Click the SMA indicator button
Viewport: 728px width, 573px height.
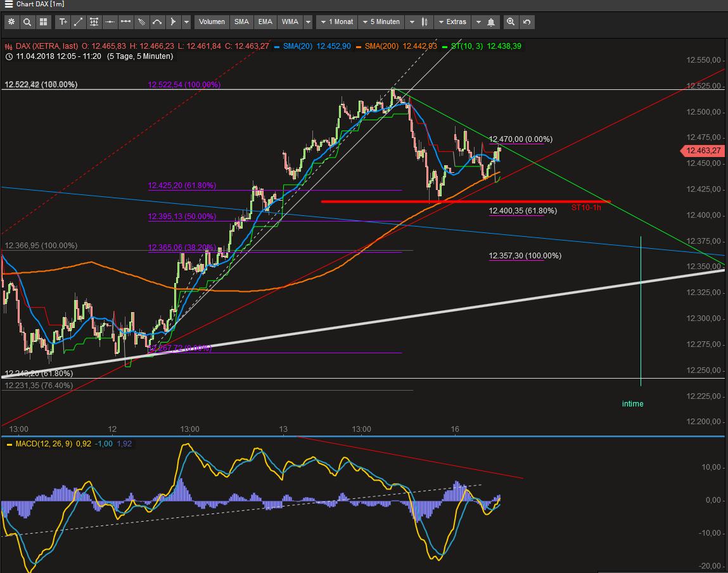(x=241, y=22)
